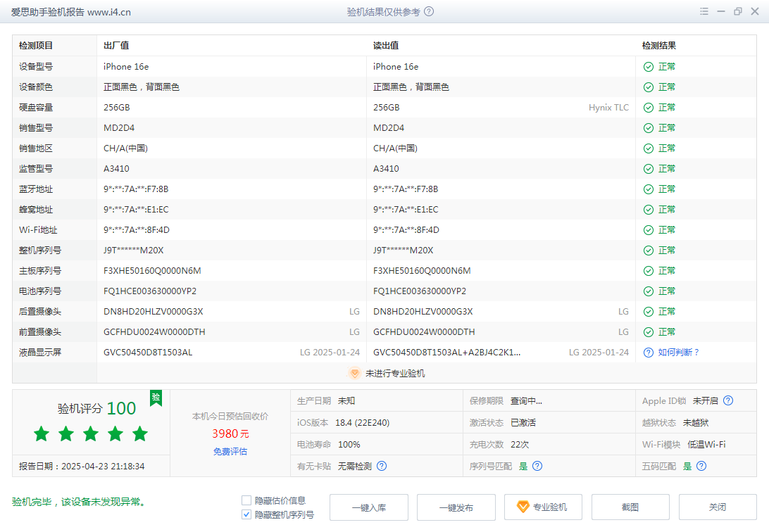The image size is (769, 532).
Task: Click factory value MD2D4
Action: click(119, 128)
